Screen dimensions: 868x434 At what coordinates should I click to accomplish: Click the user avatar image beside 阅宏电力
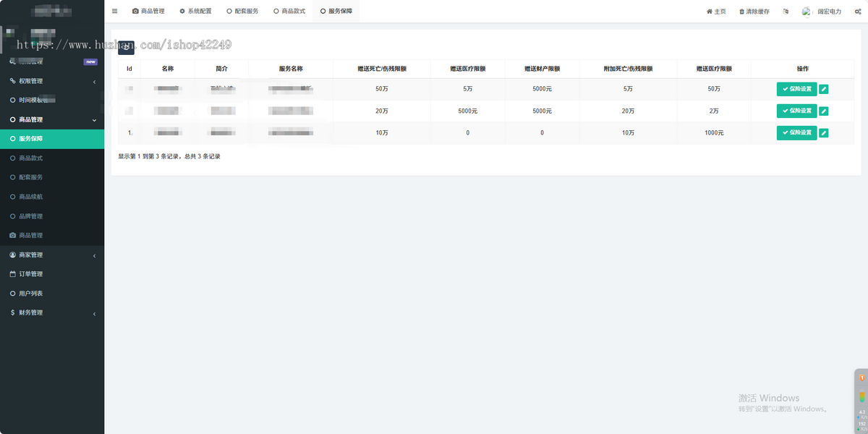click(x=807, y=12)
